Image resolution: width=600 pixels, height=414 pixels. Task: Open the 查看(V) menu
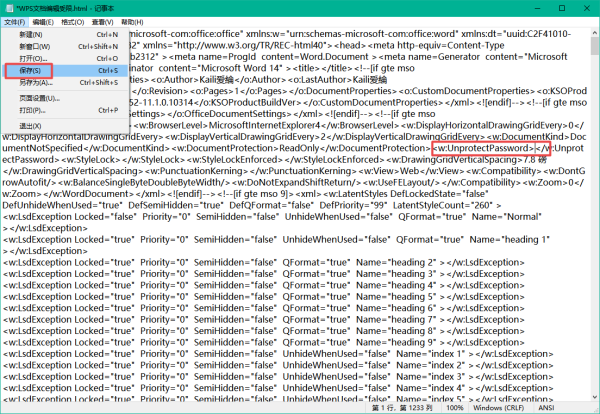click(103, 22)
